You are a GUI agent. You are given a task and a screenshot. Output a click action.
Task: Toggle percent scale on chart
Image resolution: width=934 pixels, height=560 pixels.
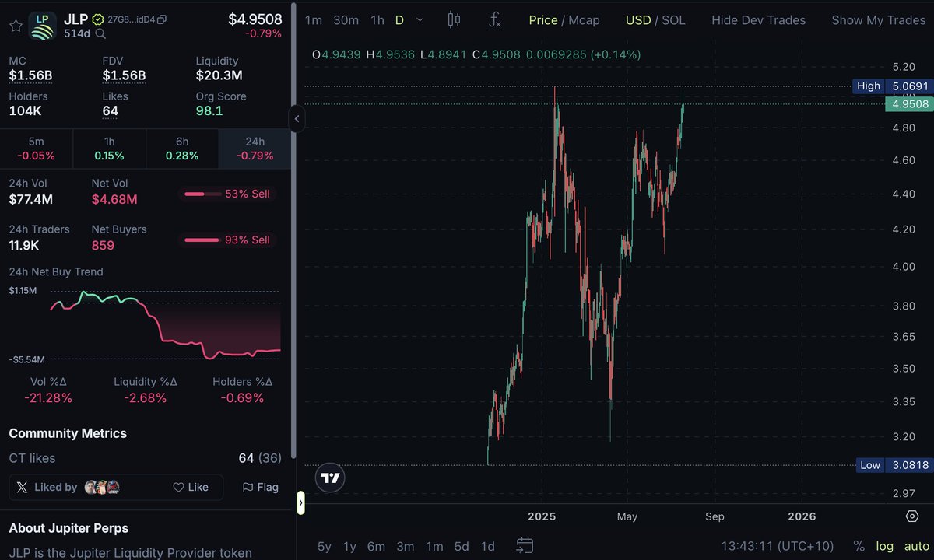click(859, 546)
